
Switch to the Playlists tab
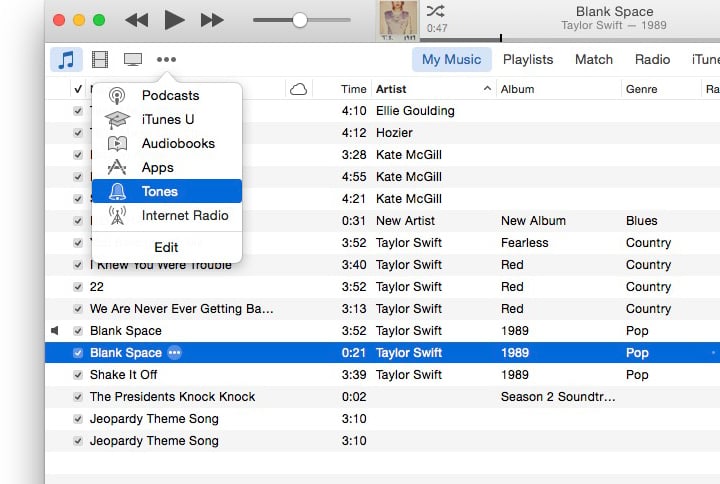(x=528, y=60)
